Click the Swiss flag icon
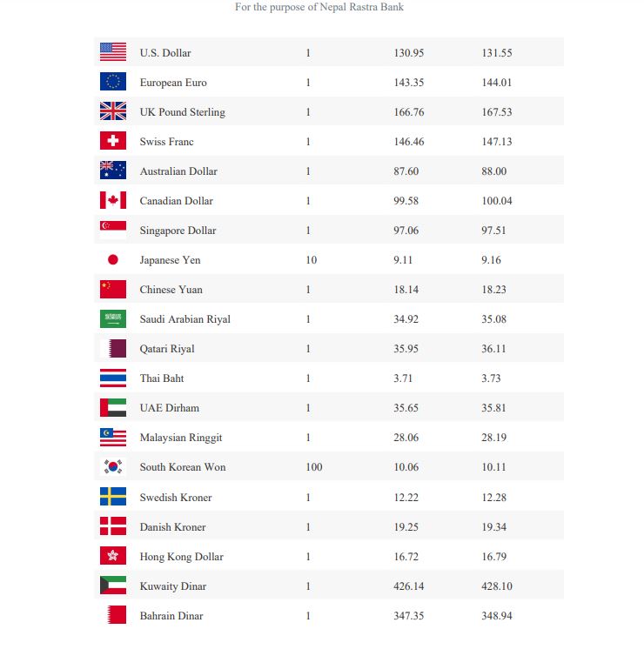This screenshot has height=656, width=644. point(113,141)
